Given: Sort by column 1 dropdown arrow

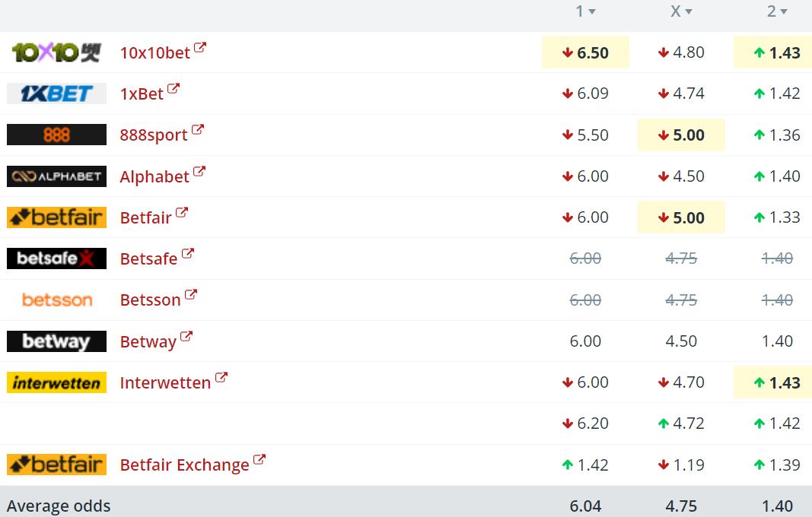Looking at the screenshot, I should [x=592, y=11].
